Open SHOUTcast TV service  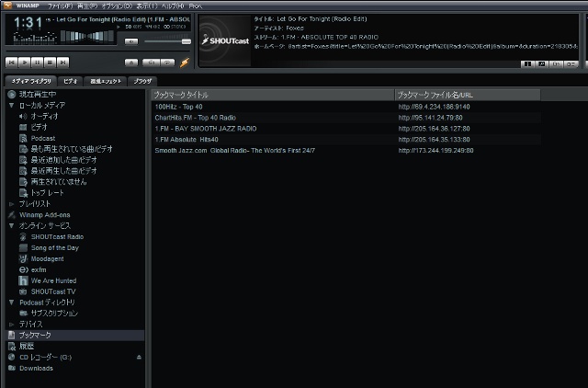(x=53, y=291)
